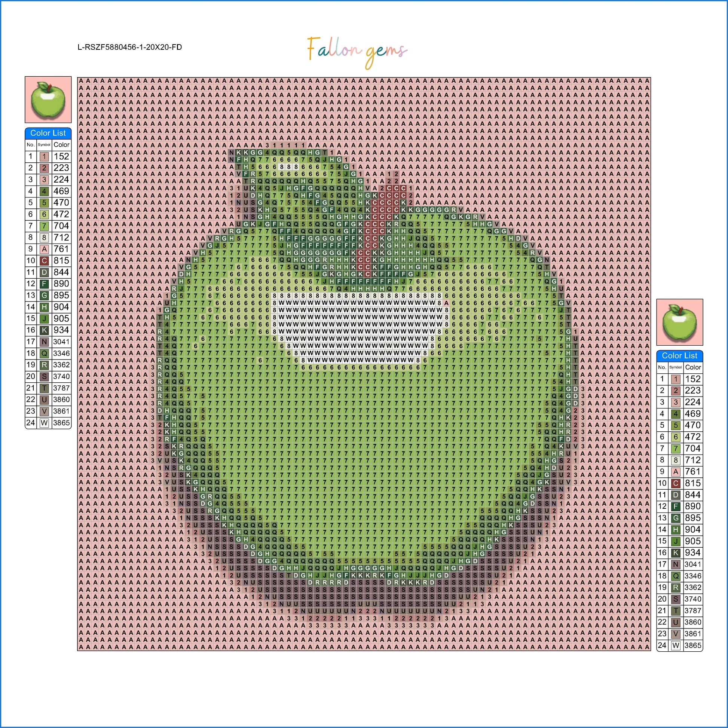The image size is (728, 728).
Task: Click the symbol 4 swatch in right list
Action: coord(676,414)
